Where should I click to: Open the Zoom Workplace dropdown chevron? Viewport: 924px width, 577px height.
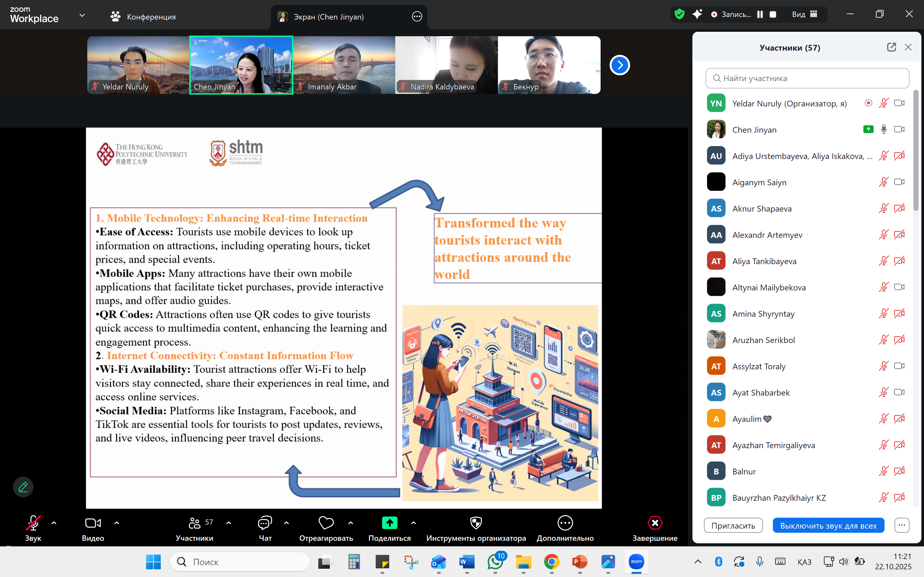point(82,16)
